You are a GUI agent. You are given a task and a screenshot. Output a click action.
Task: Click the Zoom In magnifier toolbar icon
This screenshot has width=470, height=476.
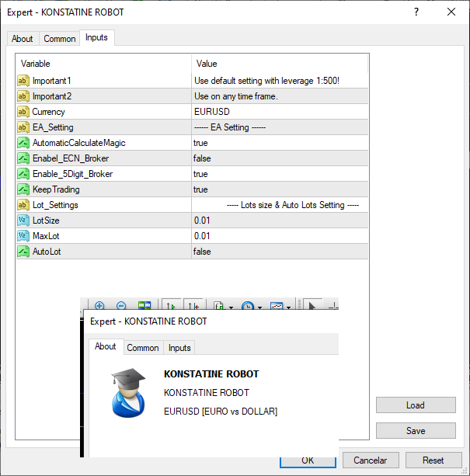pyautogui.click(x=99, y=305)
